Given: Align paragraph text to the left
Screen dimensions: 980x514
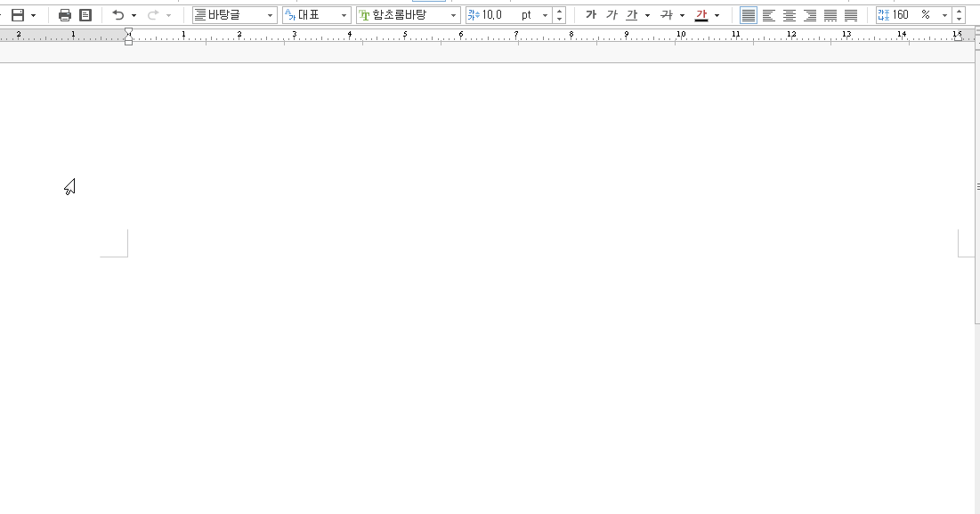Looking at the screenshot, I should (769, 15).
